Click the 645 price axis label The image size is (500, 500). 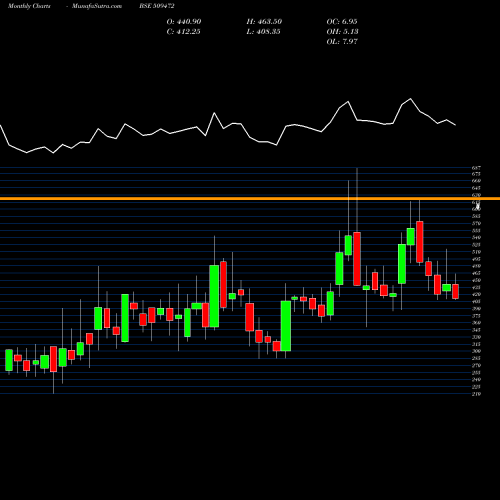click(x=476, y=188)
